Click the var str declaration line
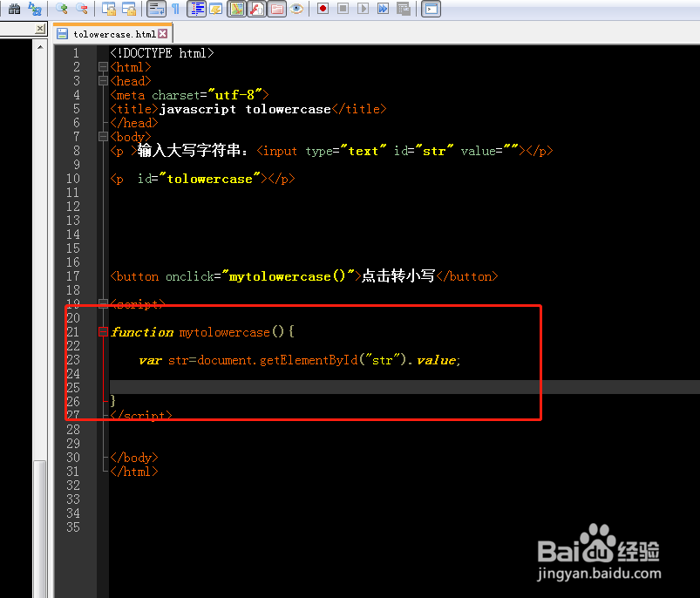 [x=299, y=360]
